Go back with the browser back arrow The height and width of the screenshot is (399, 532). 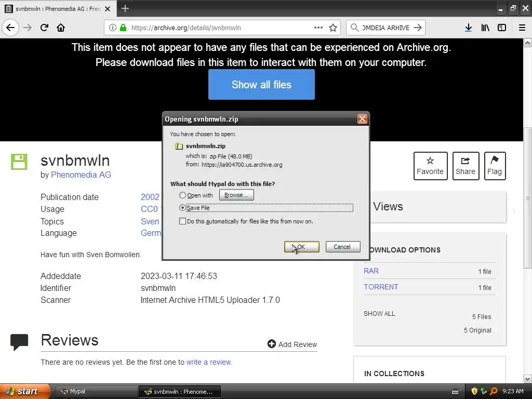(10, 28)
